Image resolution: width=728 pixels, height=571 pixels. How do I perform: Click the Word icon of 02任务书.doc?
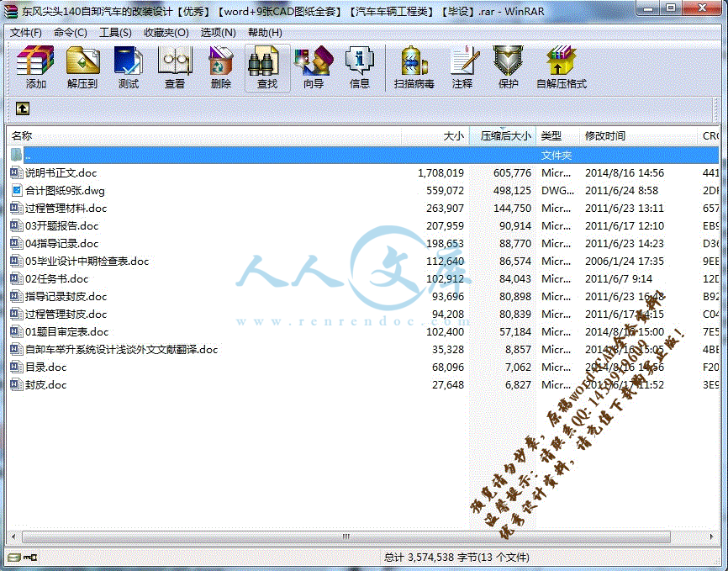coord(16,278)
